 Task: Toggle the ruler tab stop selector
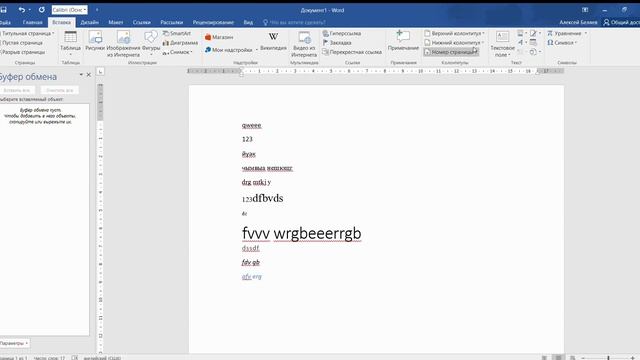(100, 72)
